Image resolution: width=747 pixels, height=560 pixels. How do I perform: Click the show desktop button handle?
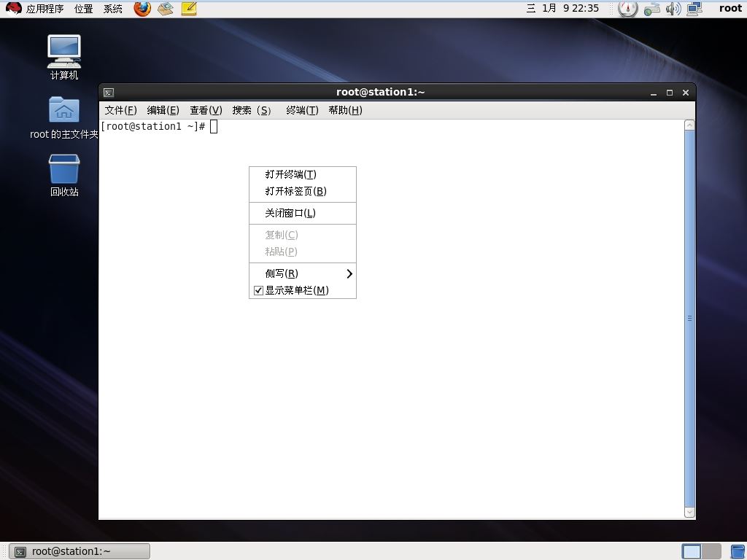coord(4,551)
